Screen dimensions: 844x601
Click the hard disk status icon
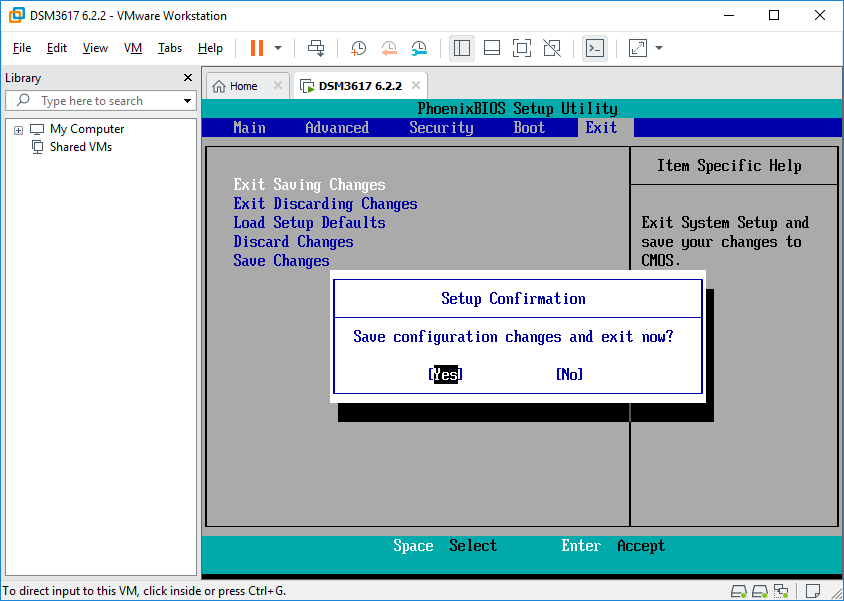(x=739, y=591)
